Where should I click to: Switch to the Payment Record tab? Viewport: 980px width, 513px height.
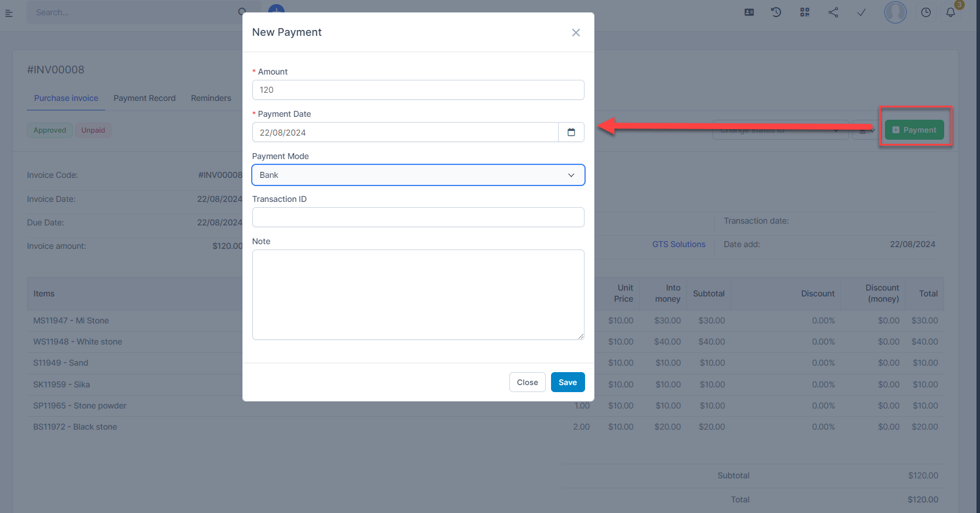pos(144,98)
